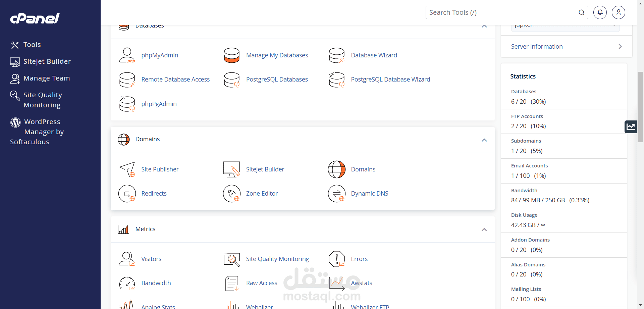The height and width of the screenshot is (309, 644).
Task: Expand Server Information chevron
Action: (x=620, y=47)
